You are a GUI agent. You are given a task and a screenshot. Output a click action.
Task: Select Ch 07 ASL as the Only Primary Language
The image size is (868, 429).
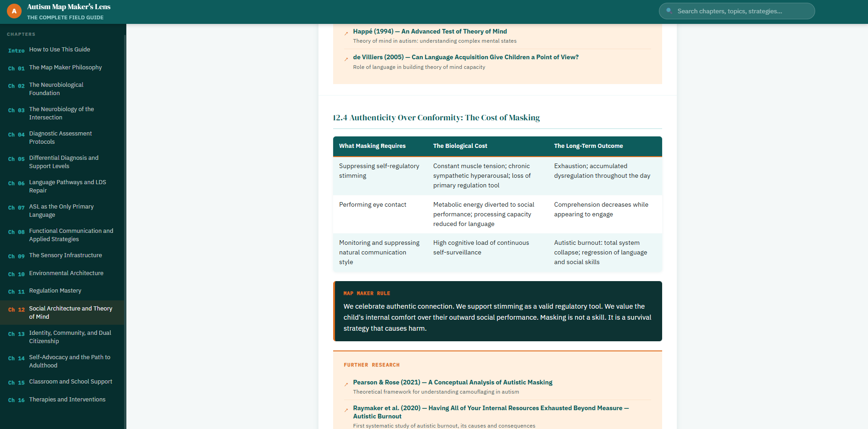[62, 211]
